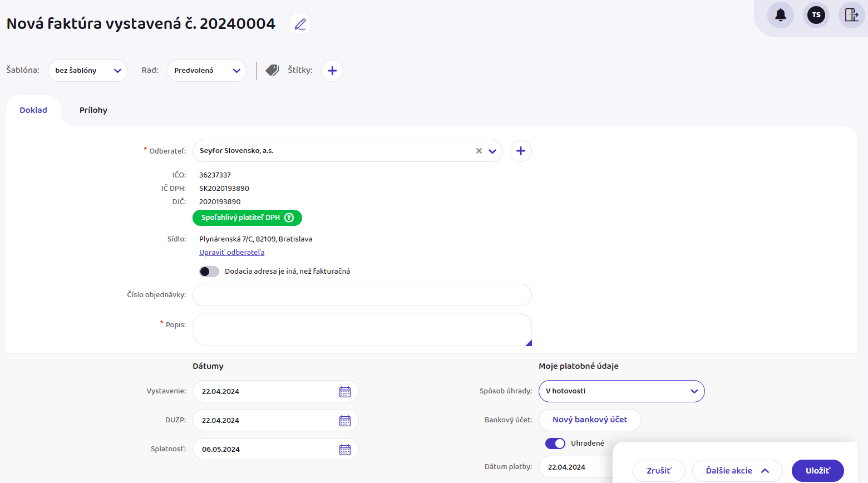Screen dimensions: 868x483
Task: Switch to the Prílohy tab
Action: (x=93, y=110)
